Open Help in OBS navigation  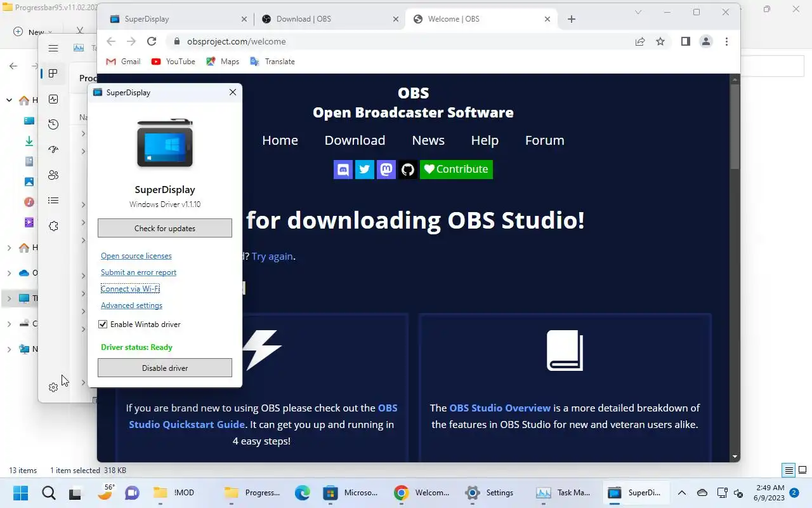[x=485, y=140]
